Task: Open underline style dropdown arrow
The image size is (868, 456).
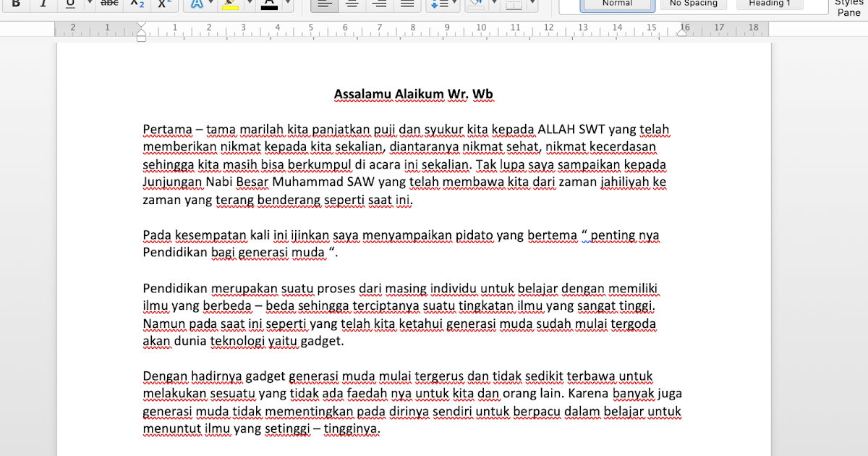Action: [90, 4]
